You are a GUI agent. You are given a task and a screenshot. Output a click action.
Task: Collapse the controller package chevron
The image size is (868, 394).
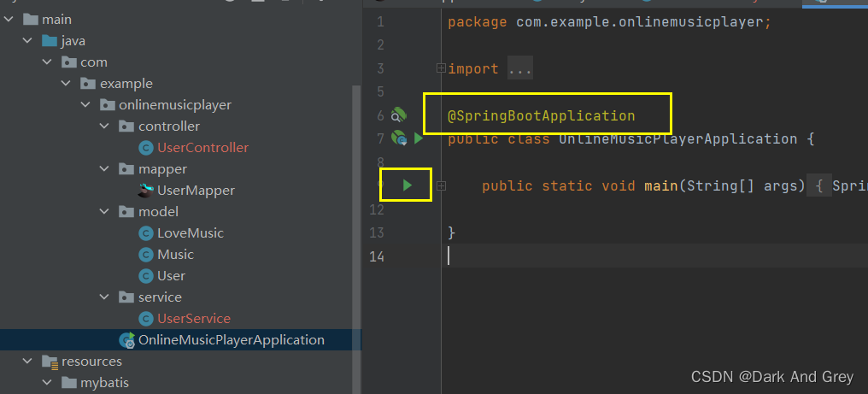(x=104, y=126)
